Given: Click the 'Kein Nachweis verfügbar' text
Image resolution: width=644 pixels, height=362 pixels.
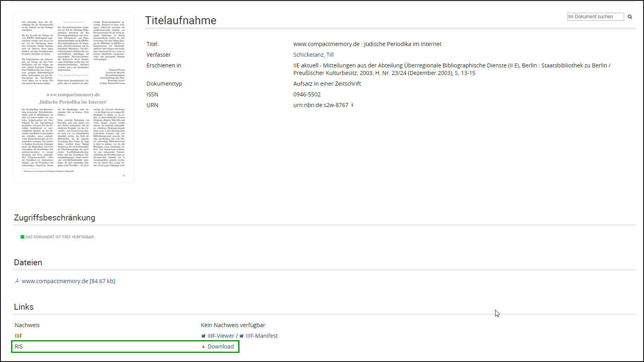Looking at the screenshot, I should (x=233, y=325).
